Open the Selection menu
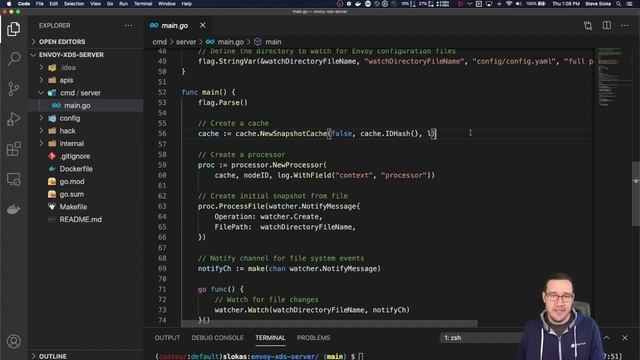Screen dimensions: 640x360 point(74,4)
